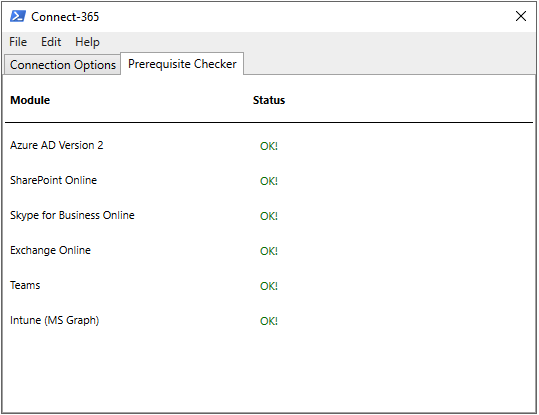Open the Help menu
The image size is (539, 415).
coord(87,42)
